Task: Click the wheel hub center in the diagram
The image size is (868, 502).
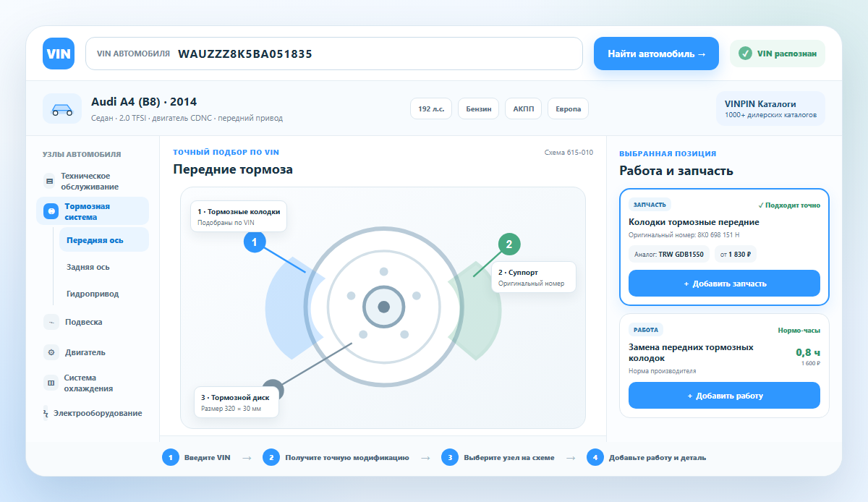Action: click(383, 307)
